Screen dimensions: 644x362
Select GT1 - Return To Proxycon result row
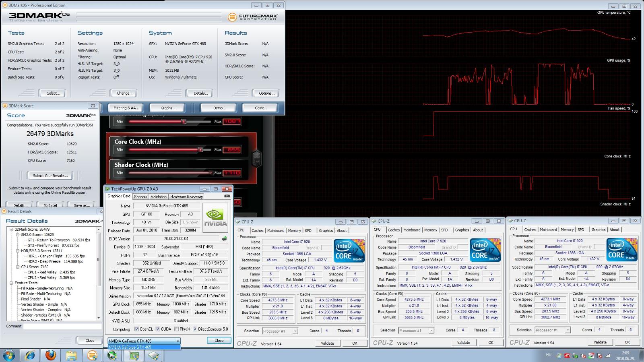59,240
